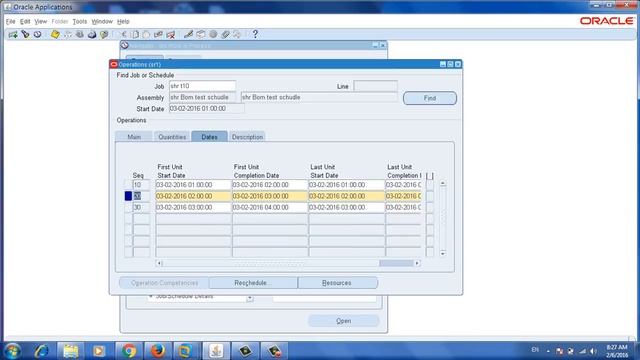
Task: Click the Switch Responsibilities toolbar icon
Action: [x=80, y=35]
